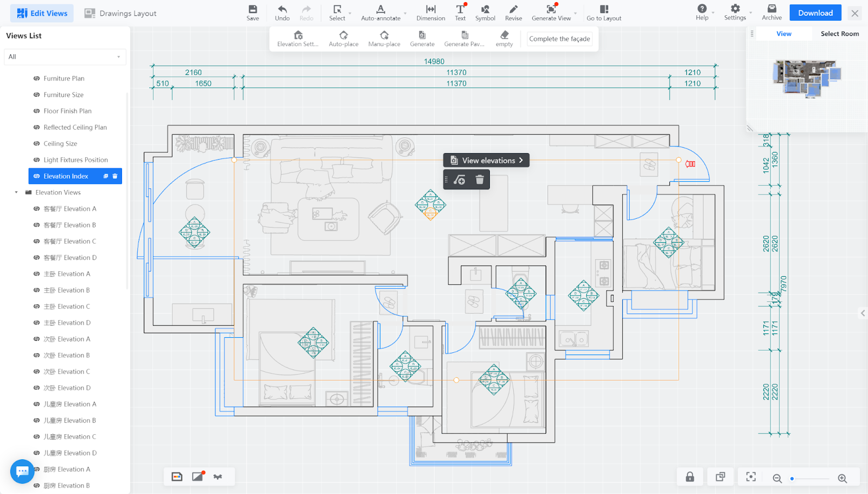Image resolution: width=868 pixels, height=494 pixels.
Task: Click the zoom out magnifier
Action: tap(777, 478)
